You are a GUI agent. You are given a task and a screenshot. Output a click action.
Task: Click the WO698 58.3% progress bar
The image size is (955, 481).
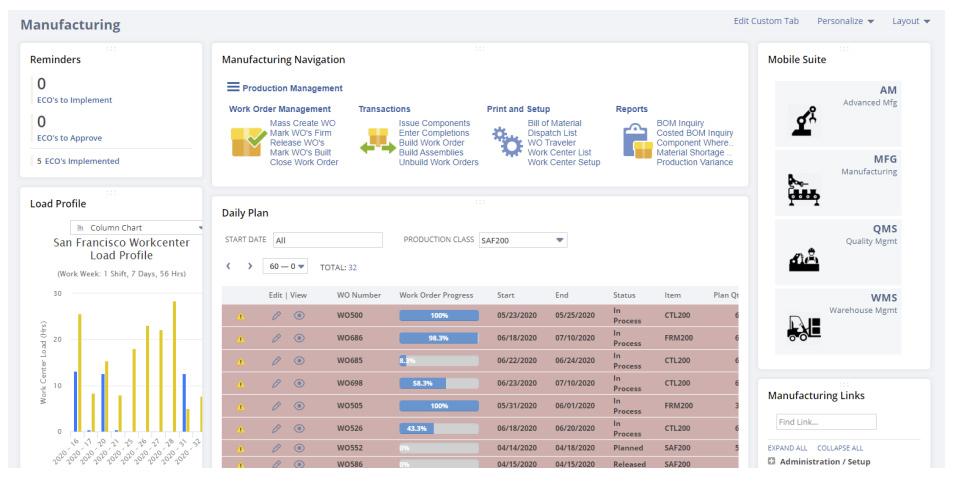tap(439, 383)
